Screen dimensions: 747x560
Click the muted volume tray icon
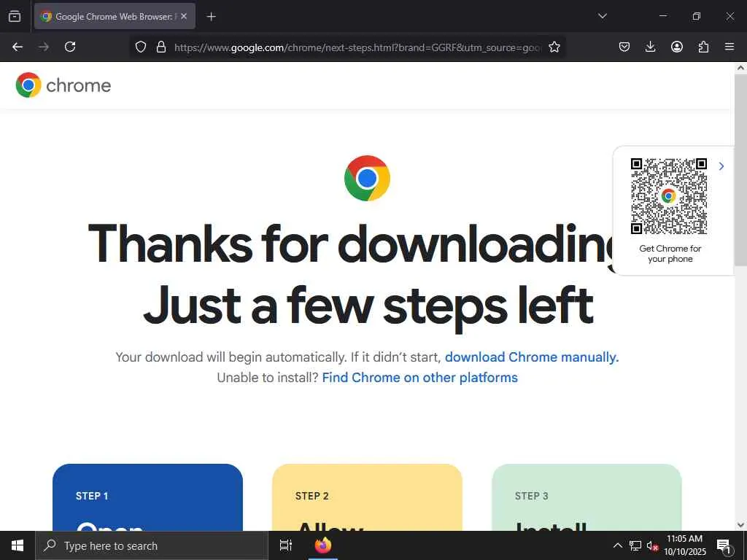click(652, 545)
